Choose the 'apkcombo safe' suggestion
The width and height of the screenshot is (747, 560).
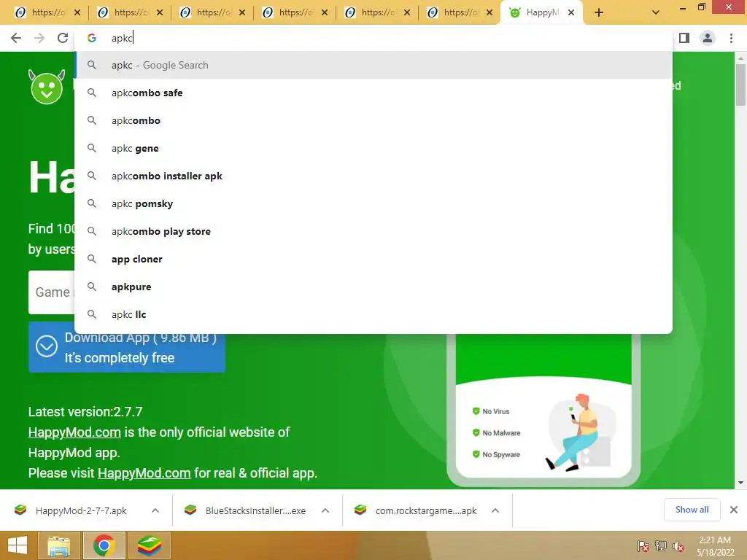pyautogui.click(x=373, y=93)
